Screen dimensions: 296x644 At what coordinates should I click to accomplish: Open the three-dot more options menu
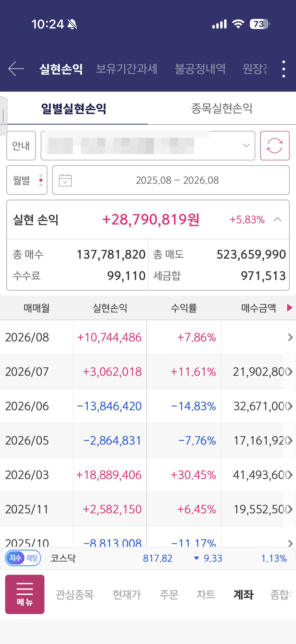(283, 69)
